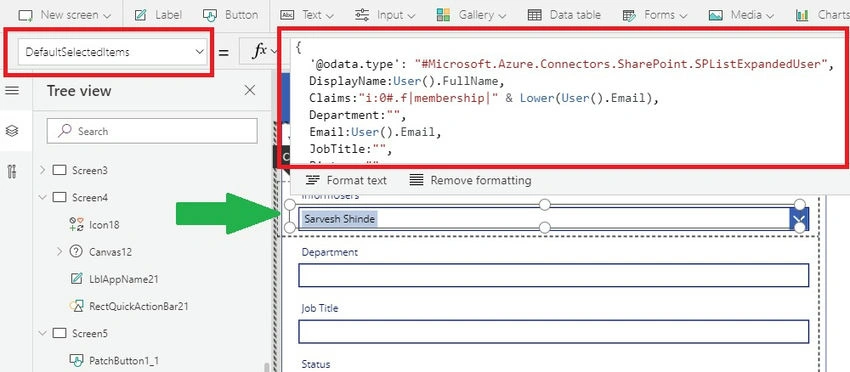Click the hamburger menu icon in sidebar

tap(12, 91)
